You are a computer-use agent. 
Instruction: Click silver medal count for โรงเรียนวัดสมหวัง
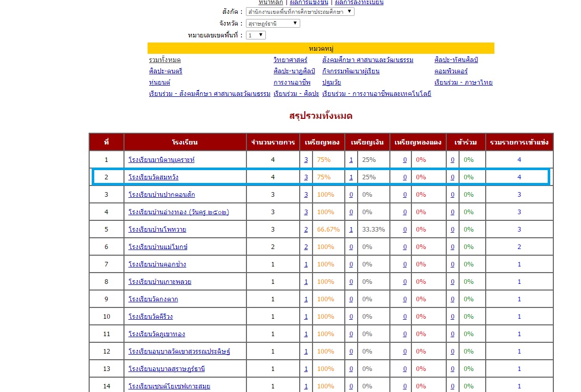351,177
